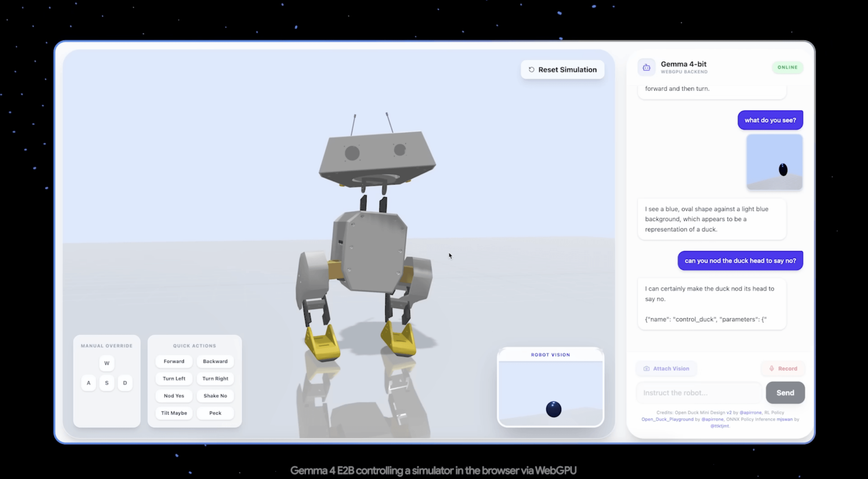Screen dimensions: 868x479
Task: Click the Tilt Maybe action
Action: pyautogui.click(x=174, y=413)
